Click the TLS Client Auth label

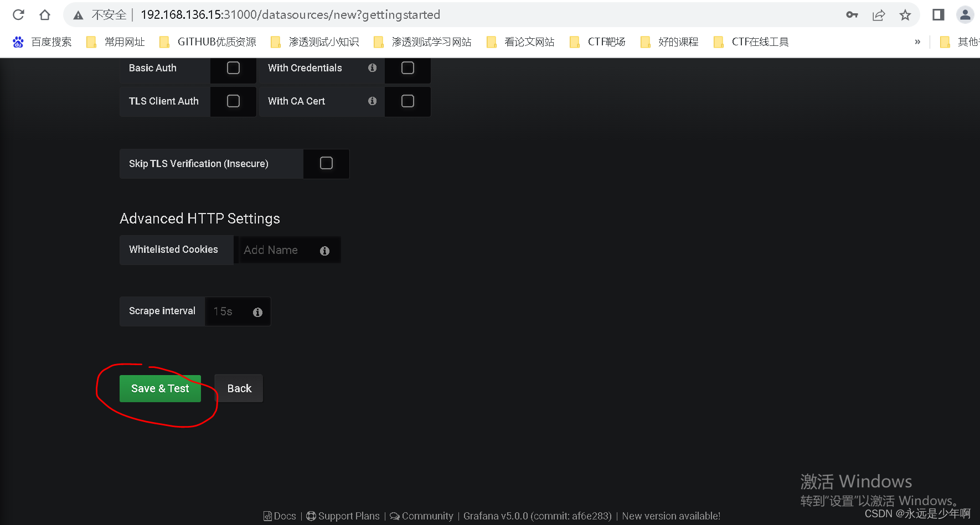pyautogui.click(x=164, y=101)
